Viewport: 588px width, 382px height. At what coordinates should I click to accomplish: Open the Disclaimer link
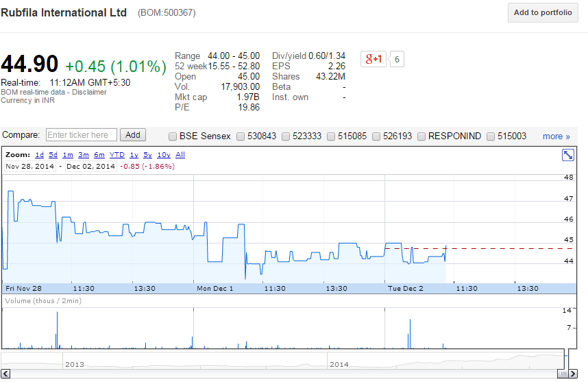click(89, 92)
